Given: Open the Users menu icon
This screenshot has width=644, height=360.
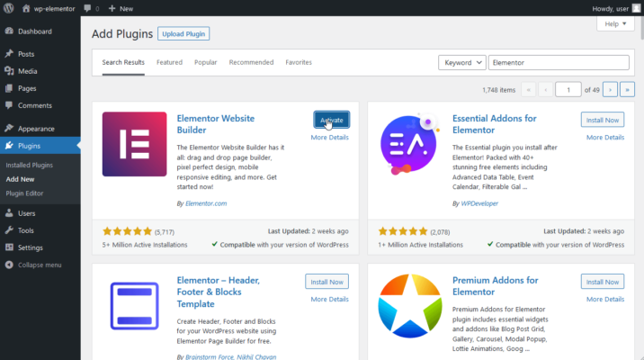Looking at the screenshot, I should 9,213.
